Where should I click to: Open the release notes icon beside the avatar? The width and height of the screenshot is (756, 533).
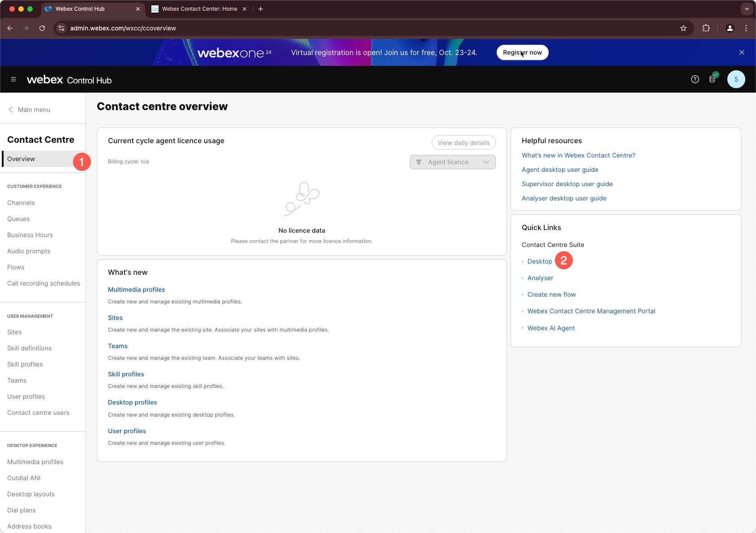coord(713,79)
